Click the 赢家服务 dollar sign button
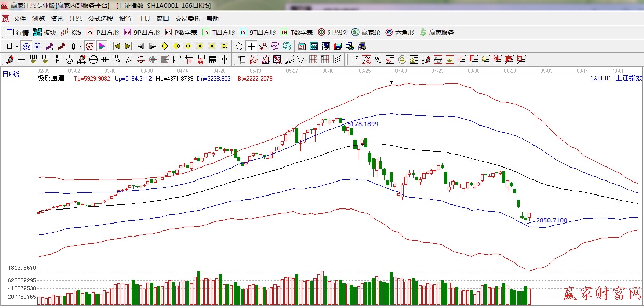 436,32
